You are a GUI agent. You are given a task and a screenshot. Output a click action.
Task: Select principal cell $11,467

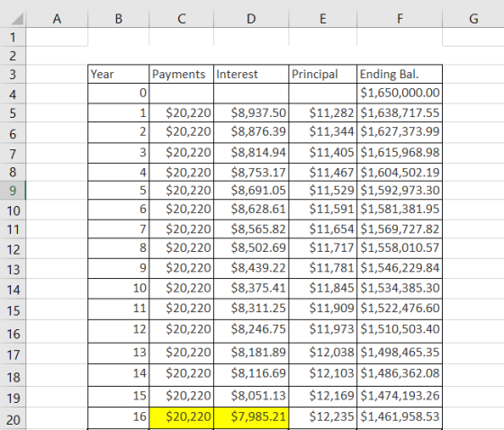[x=323, y=172]
